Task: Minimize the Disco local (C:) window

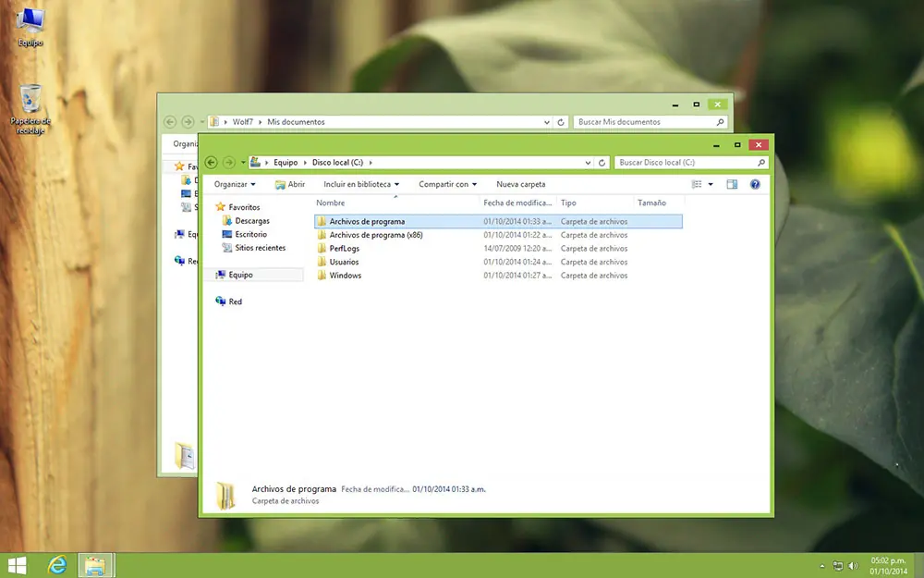Action: pos(716,145)
